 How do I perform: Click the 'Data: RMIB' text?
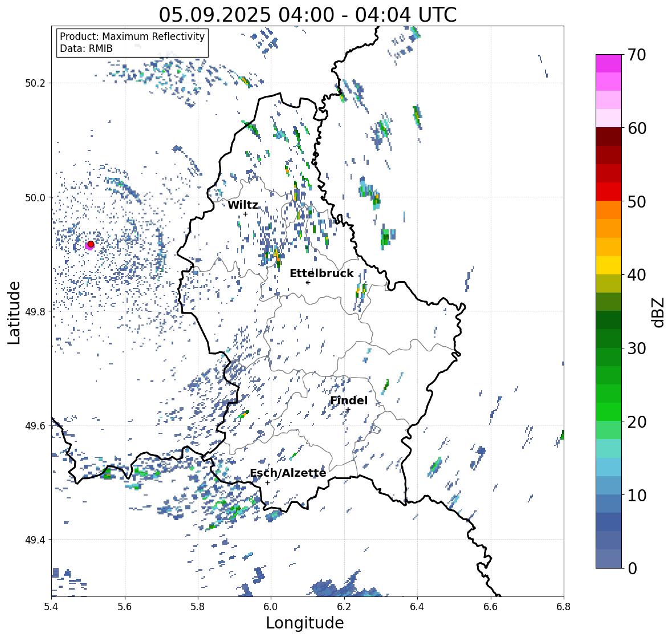[86, 48]
